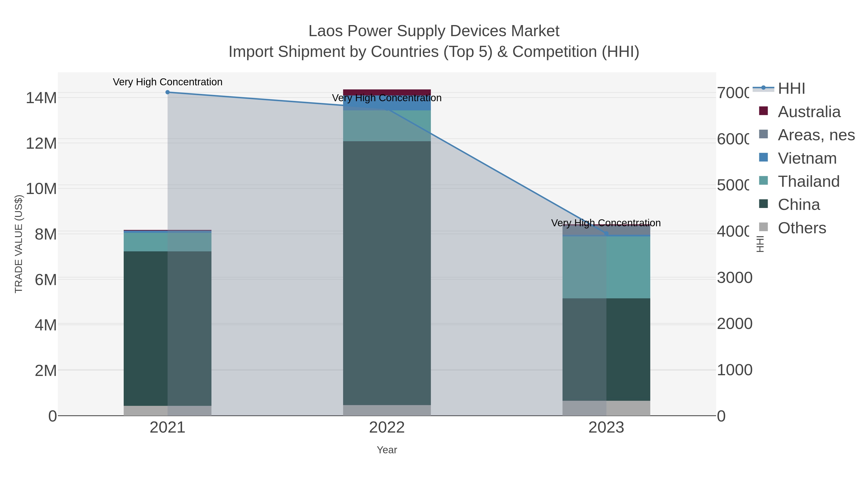The width and height of the screenshot is (868, 488).
Task: Click the 1000 tick on the HHI axis
Action: [x=735, y=370]
